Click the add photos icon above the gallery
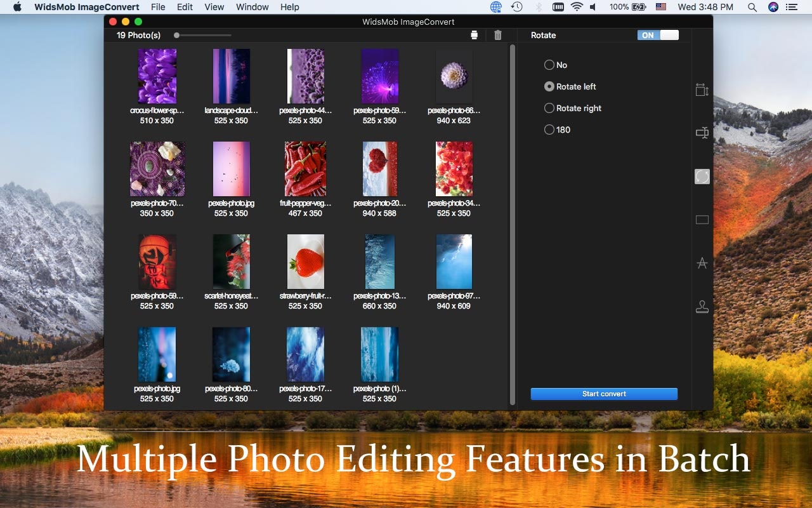 click(474, 35)
